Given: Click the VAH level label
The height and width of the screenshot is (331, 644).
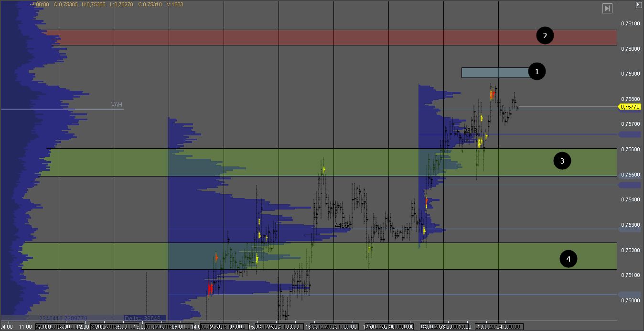Looking at the screenshot, I should [117, 105].
